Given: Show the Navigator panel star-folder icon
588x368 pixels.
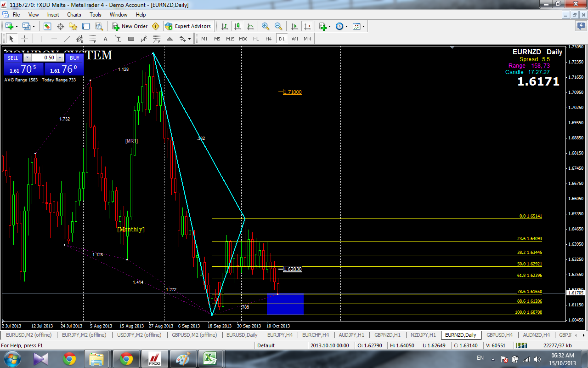Looking at the screenshot, I should [x=73, y=26].
